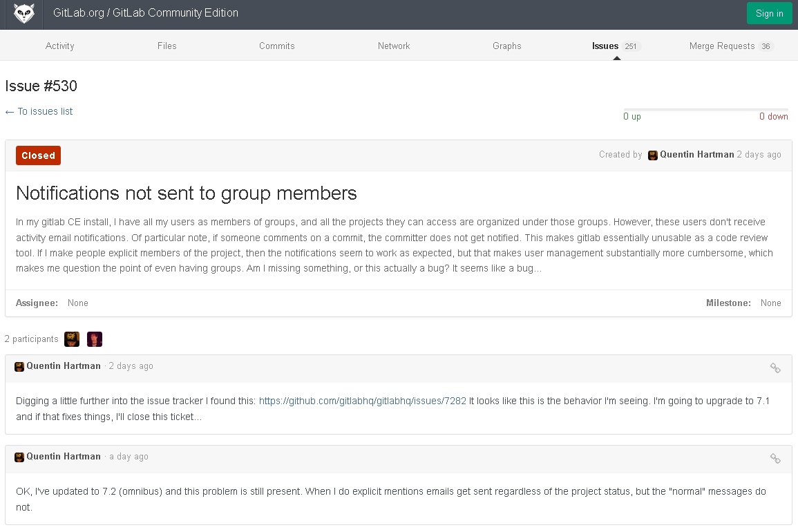Click Quentin Hartman avatar beside Created by
This screenshot has height=532, width=798.
pyautogui.click(x=652, y=155)
